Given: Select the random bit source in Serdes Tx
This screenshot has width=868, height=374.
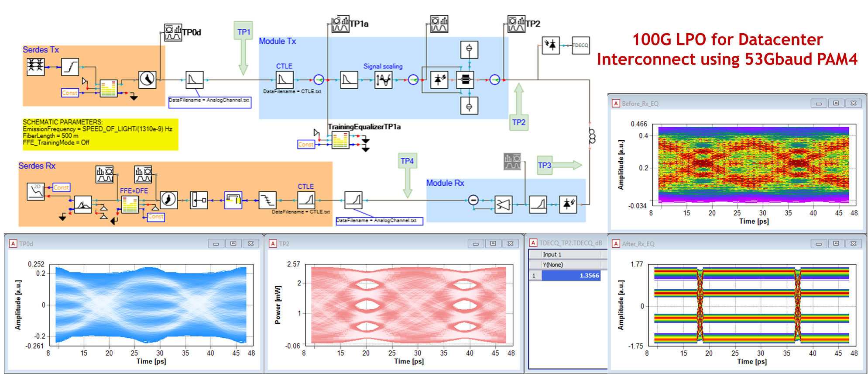Looking at the screenshot, I should pyautogui.click(x=35, y=67).
